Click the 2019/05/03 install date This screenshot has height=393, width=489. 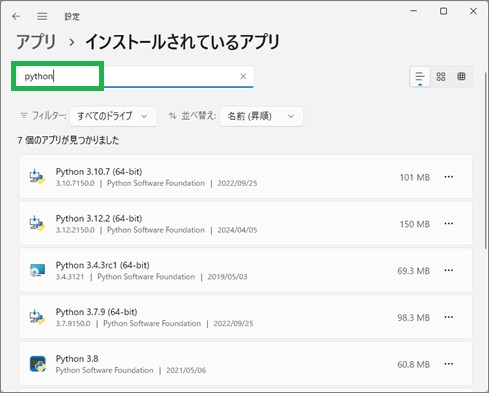(x=228, y=277)
